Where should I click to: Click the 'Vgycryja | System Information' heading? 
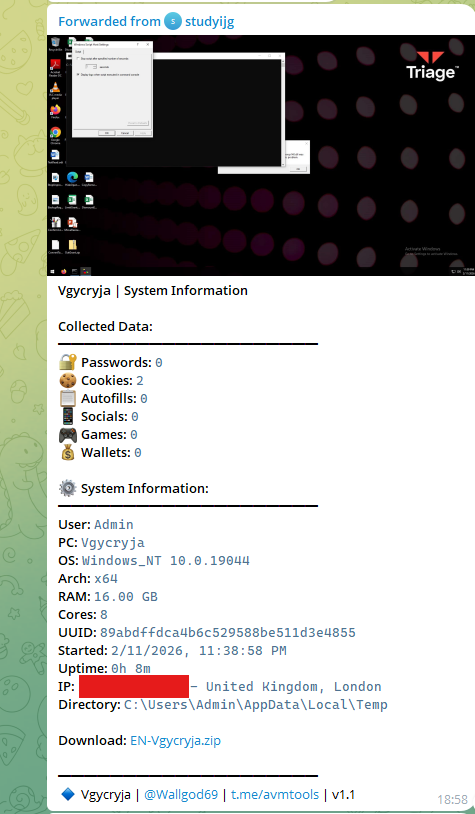click(x=153, y=291)
